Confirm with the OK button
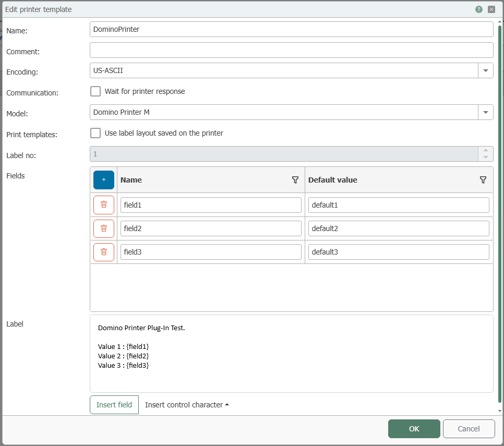Image resolution: width=504 pixels, height=446 pixels. point(414,429)
